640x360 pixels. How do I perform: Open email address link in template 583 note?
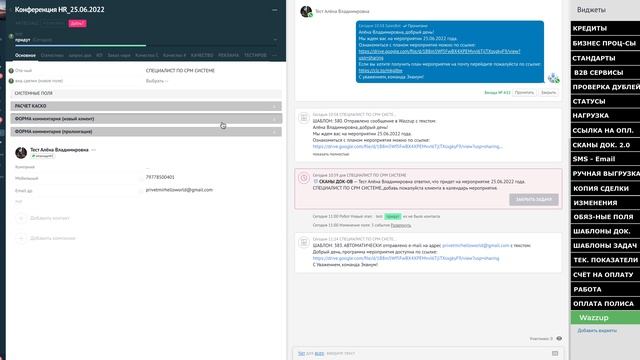[x=476, y=245]
